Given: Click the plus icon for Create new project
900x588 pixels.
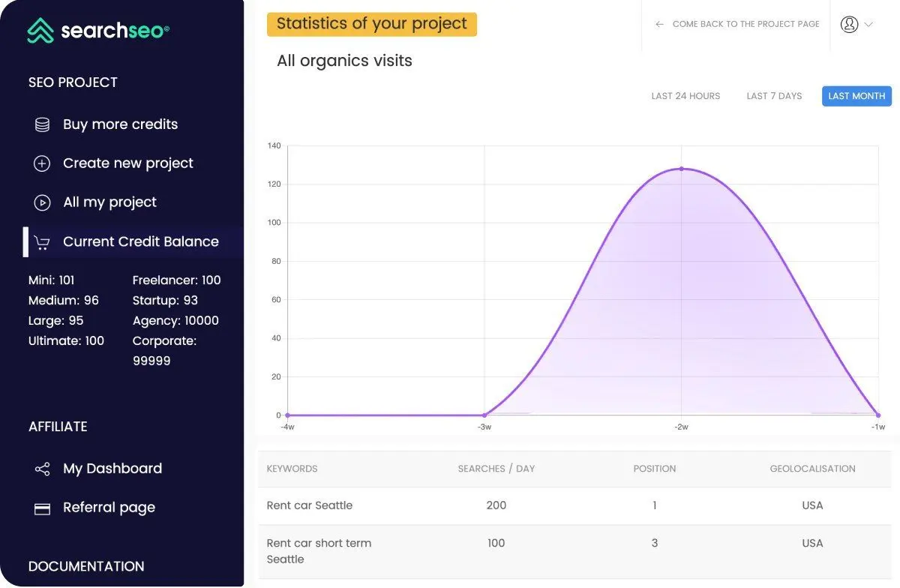Looking at the screenshot, I should [x=42, y=163].
